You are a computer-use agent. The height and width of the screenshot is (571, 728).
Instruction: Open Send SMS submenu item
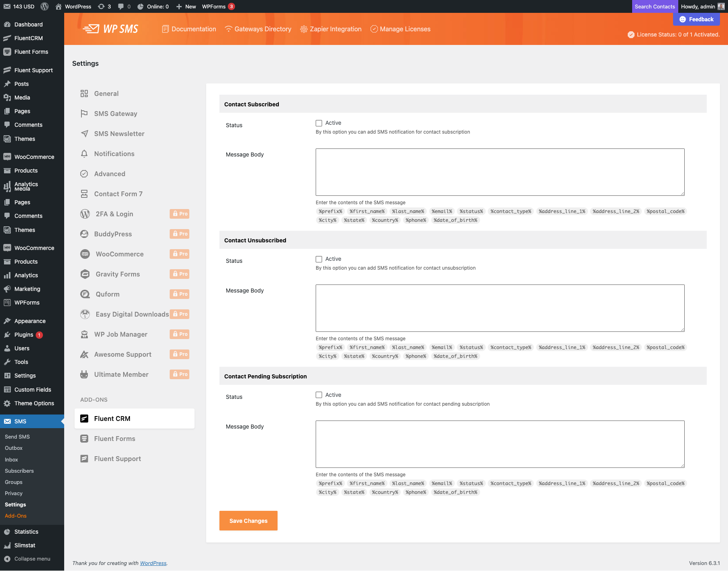[17, 437]
